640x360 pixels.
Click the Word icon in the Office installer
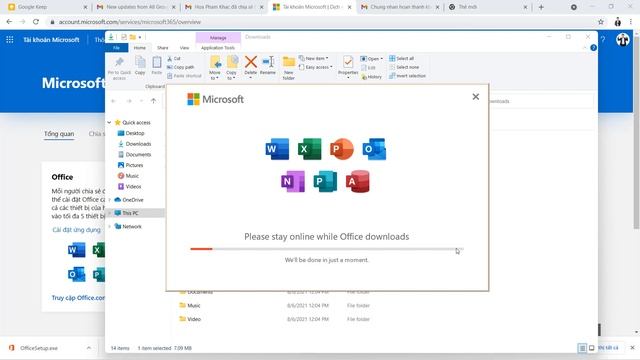tap(277, 149)
